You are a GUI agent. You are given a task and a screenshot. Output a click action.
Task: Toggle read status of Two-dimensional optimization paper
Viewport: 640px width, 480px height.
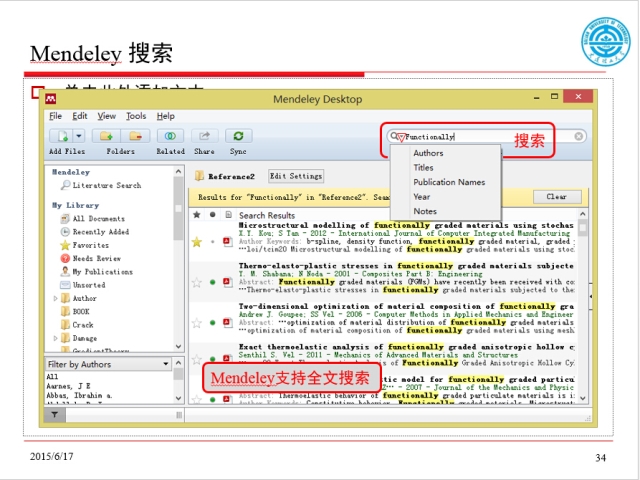point(213,323)
